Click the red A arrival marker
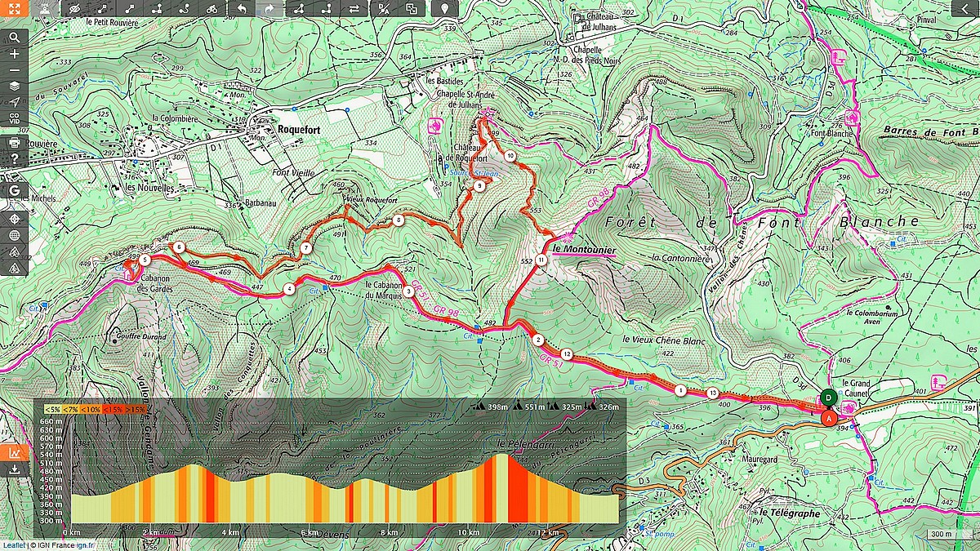980x551 pixels. (829, 418)
